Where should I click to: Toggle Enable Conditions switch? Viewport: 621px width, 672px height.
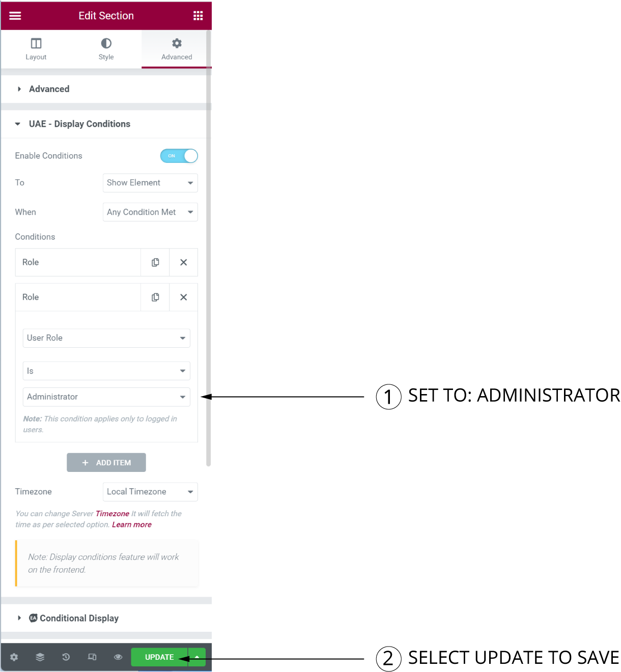coord(179,156)
